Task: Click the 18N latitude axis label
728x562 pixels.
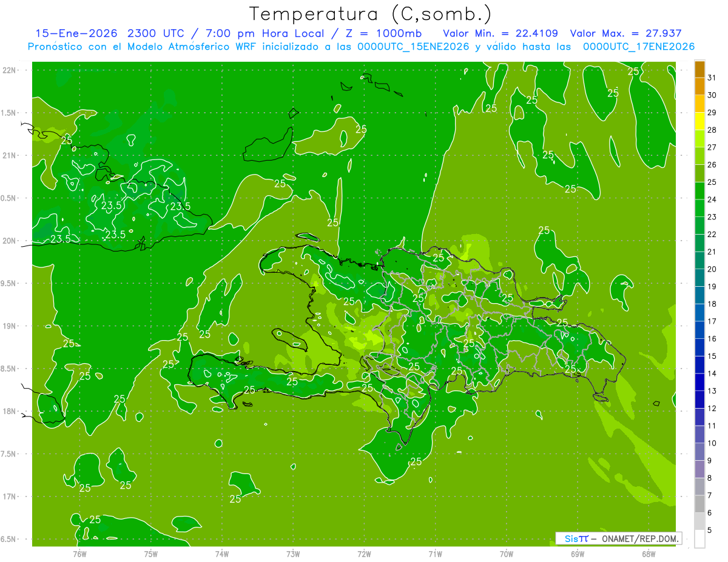Action: [x=10, y=411]
